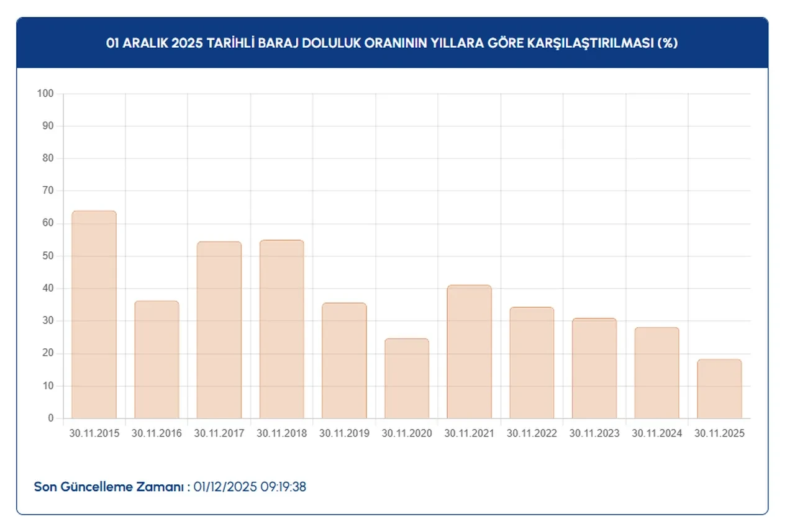Click the 30.11.2021 bar
Image resolution: width=795 pixels, height=532 pixels.
click(x=469, y=352)
